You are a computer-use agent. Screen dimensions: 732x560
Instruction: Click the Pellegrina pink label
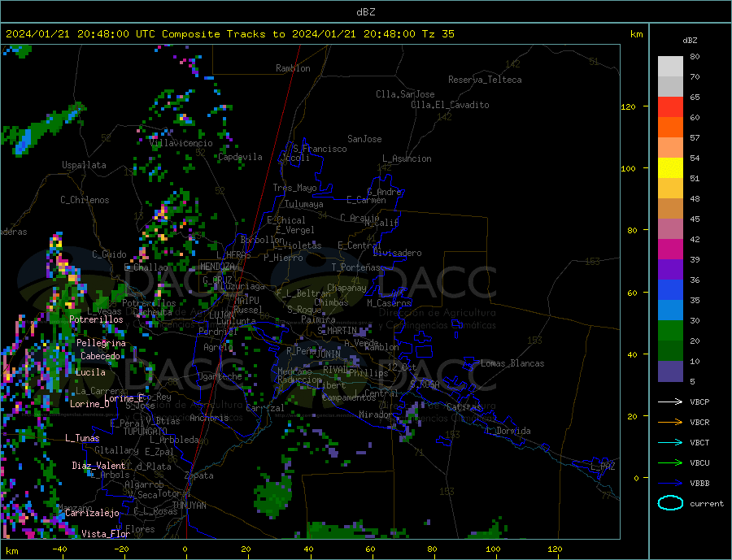click(102, 343)
